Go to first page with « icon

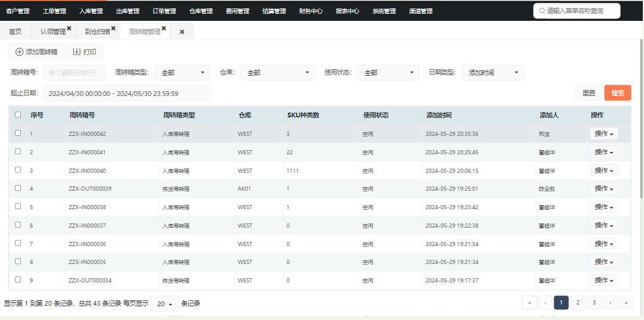pyautogui.click(x=530, y=303)
